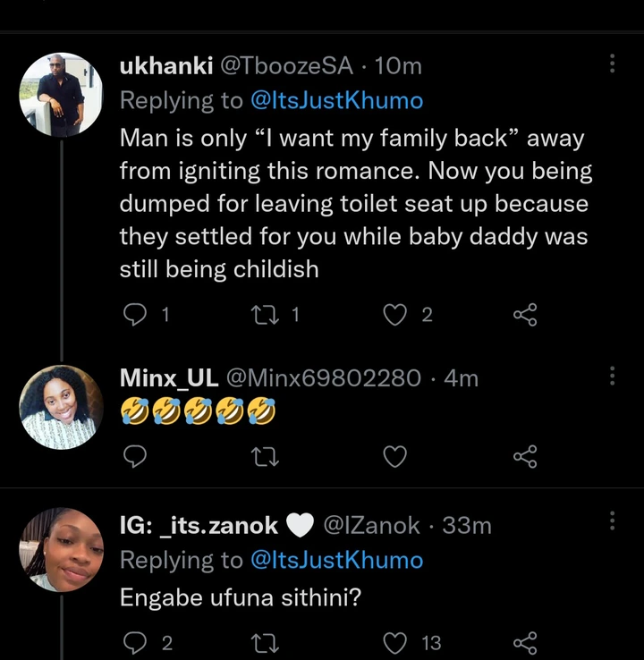The image size is (644, 660).
Task: Like the 'Engabe ufuna sithini?' tweet
Action: 394,643
